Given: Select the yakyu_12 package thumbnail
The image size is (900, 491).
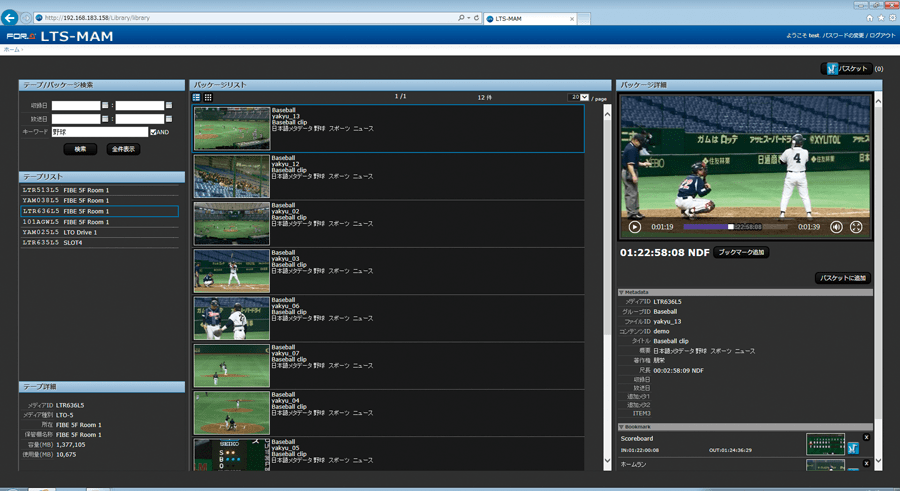Looking at the screenshot, I should coord(231,176).
